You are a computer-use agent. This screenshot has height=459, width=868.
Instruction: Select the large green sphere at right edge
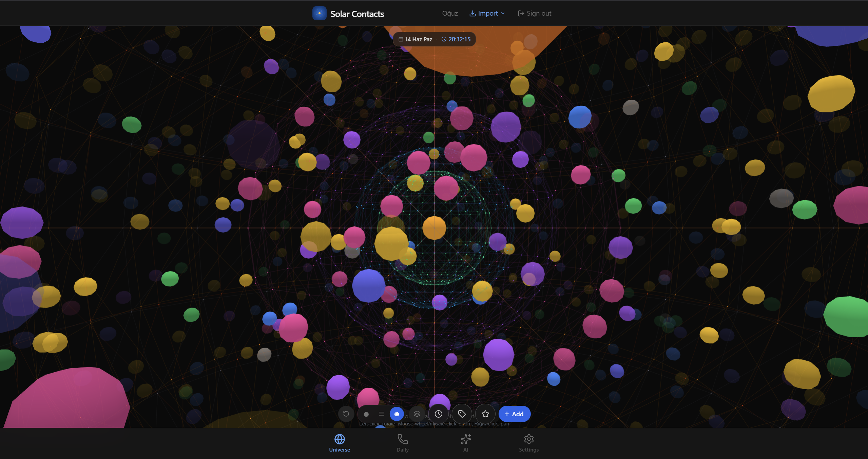(846, 317)
